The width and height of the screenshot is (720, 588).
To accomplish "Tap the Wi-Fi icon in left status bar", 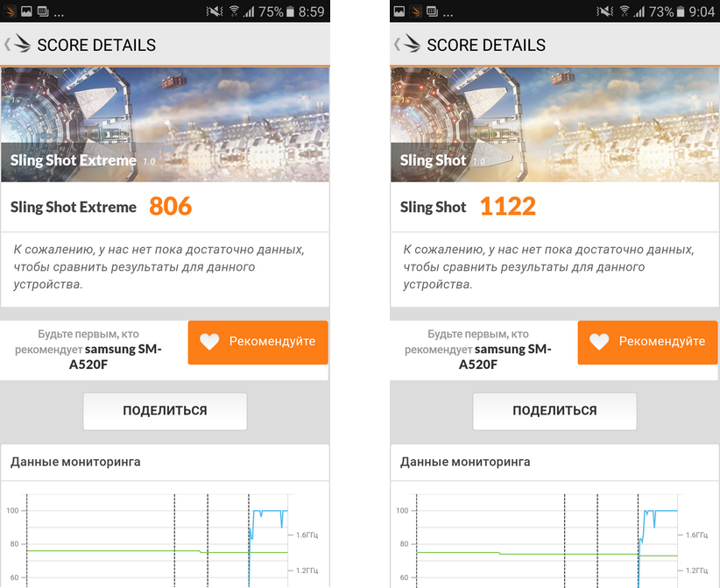I will [x=234, y=11].
